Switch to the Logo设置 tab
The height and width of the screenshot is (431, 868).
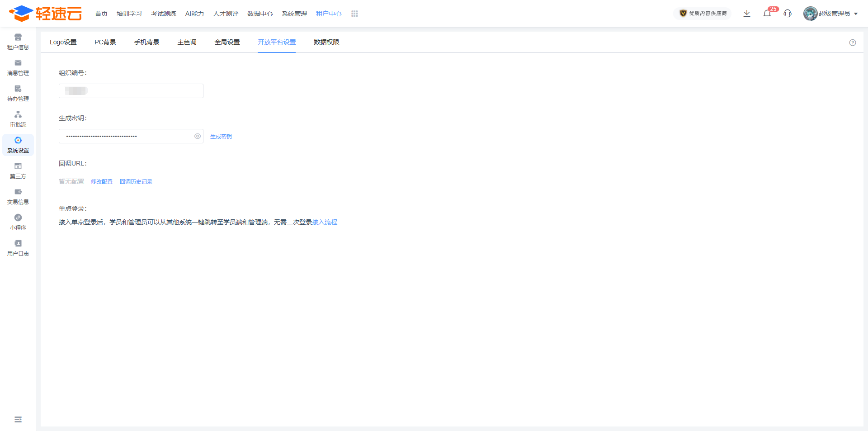63,42
